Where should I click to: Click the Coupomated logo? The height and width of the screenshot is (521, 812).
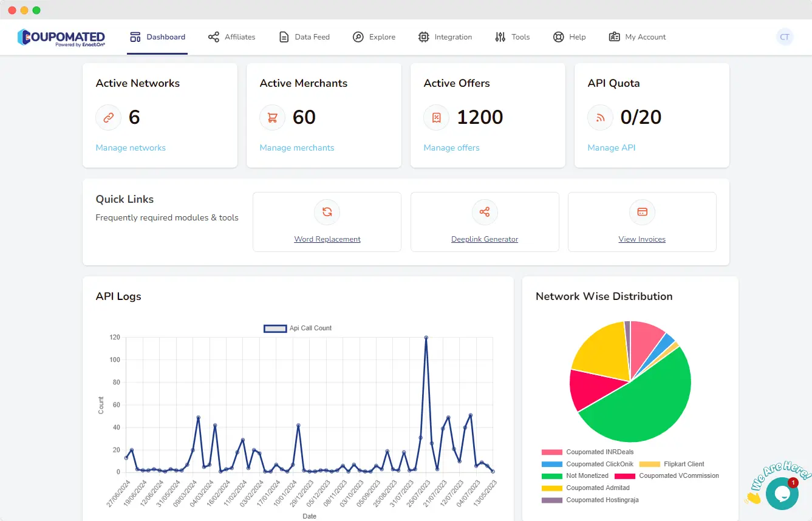[61, 37]
